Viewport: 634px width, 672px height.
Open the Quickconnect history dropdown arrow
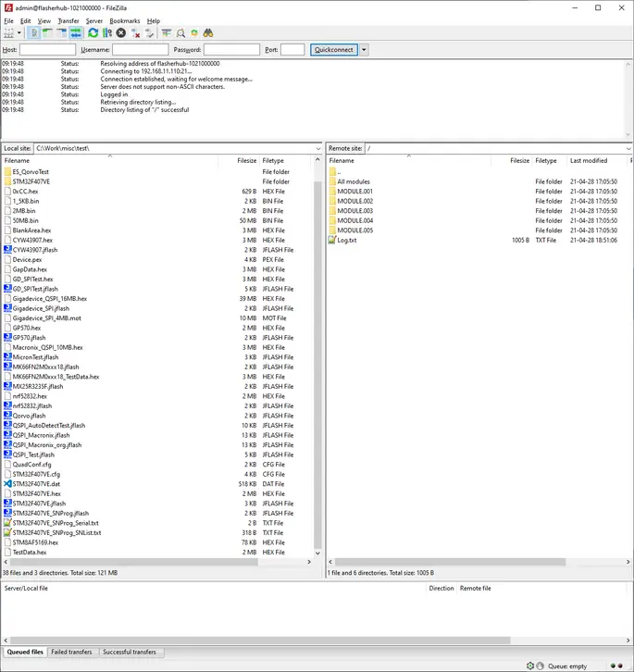(364, 49)
